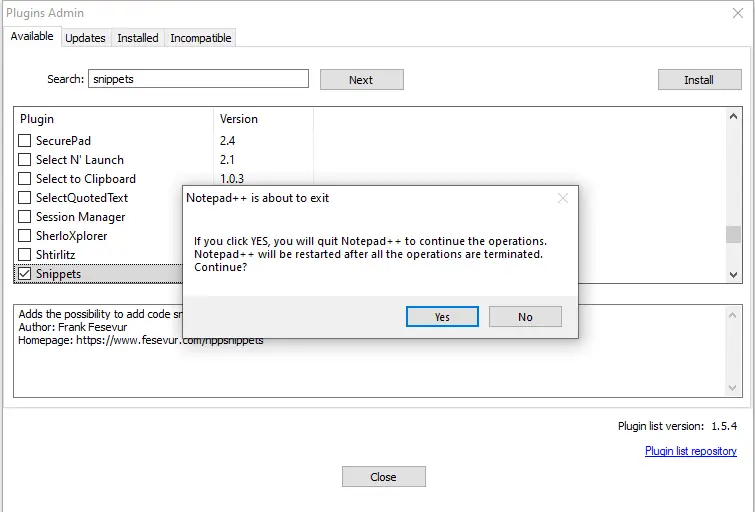755x512 pixels.
Task: Click the Next search button
Action: pyautogui.click(x=362, y=79)
